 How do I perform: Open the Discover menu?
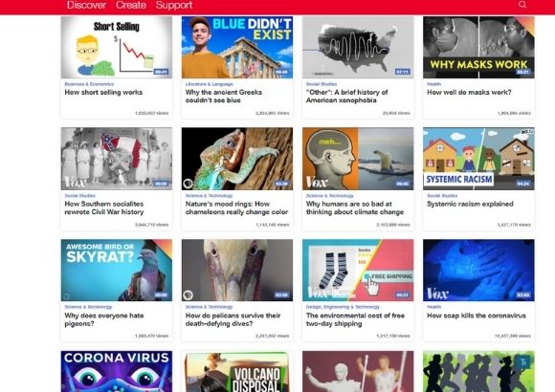coord(86,5)
